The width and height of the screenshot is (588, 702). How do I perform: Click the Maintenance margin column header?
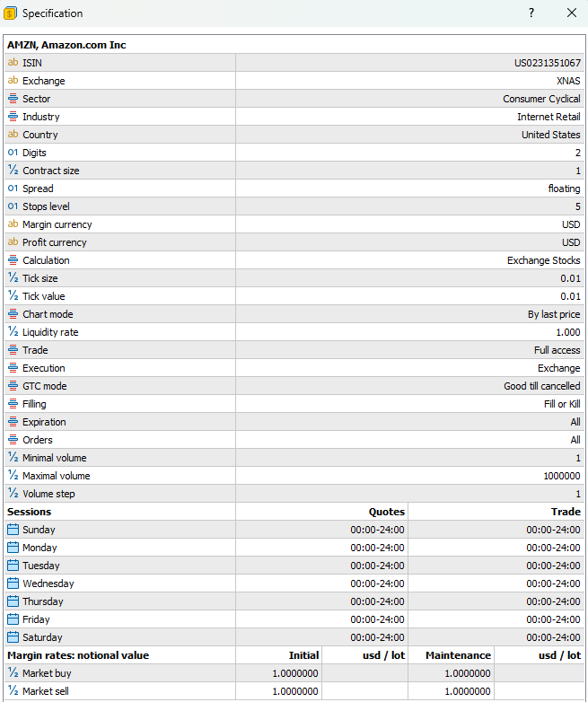click(x=458, y=655)
